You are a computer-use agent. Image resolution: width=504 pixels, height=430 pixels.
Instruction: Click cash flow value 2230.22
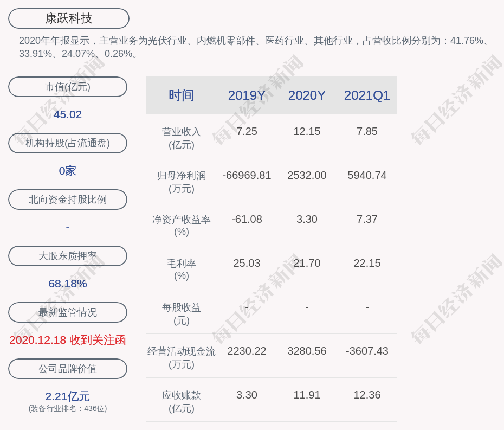247,351
